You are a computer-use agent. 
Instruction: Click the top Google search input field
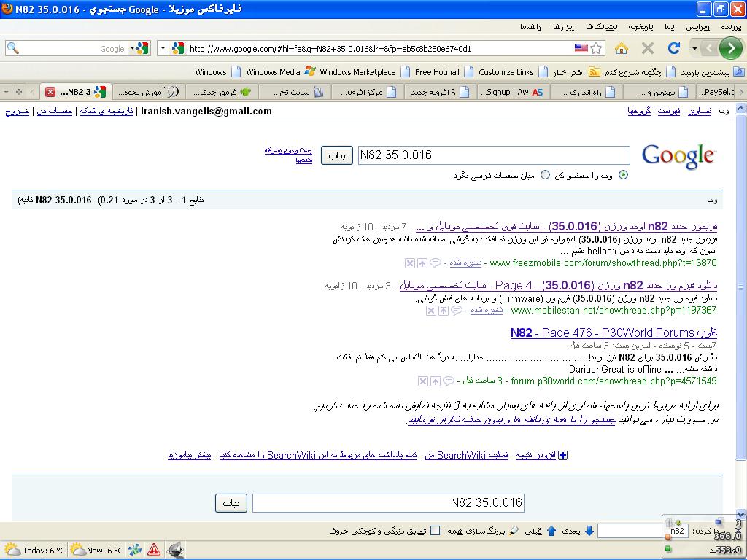[x=494, y=155]
